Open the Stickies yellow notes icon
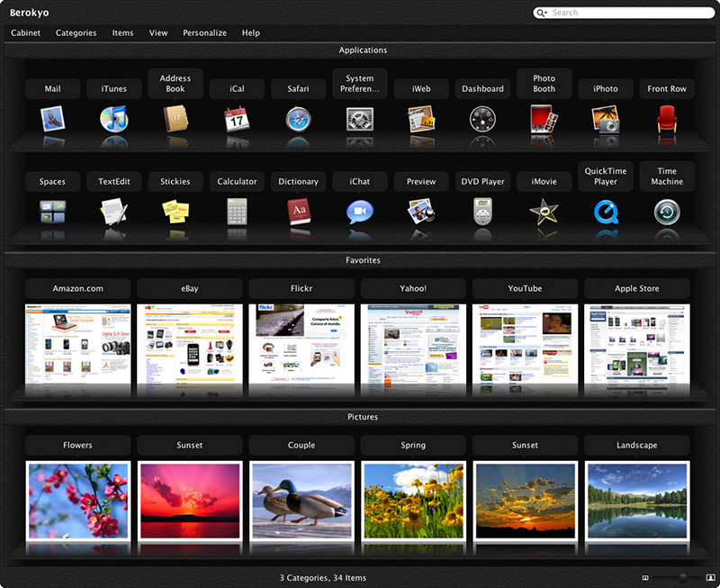The image size is (720, 588). [x=175, y=212]
